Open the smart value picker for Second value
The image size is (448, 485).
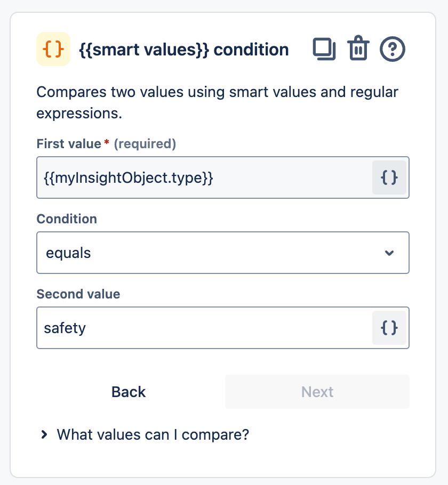coord(389,328)
